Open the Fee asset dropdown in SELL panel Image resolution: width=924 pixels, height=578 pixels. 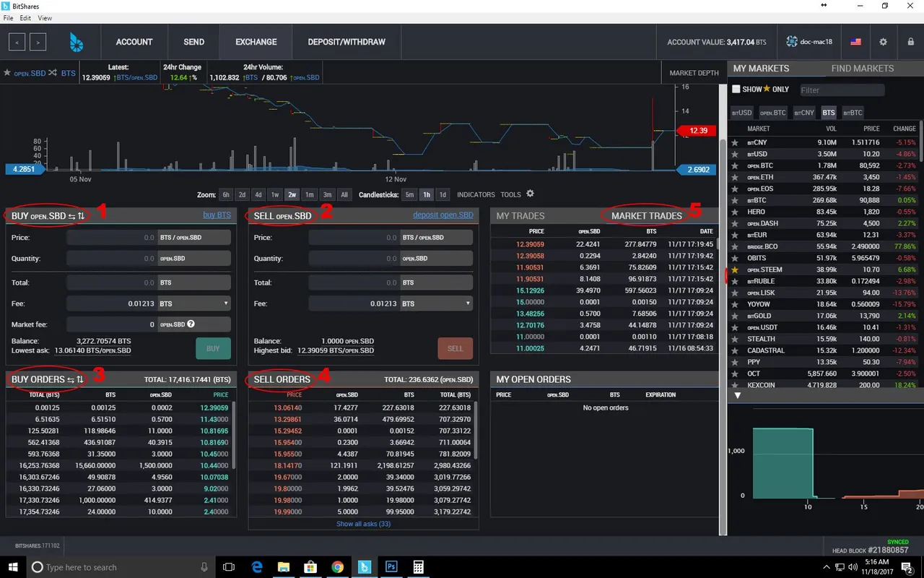[x=436, y=304]
